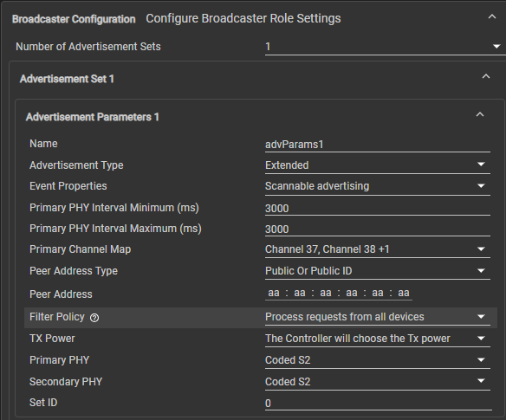Open the Filter Policy dropdown
This screenshot has width=506, height=420.
378,317
